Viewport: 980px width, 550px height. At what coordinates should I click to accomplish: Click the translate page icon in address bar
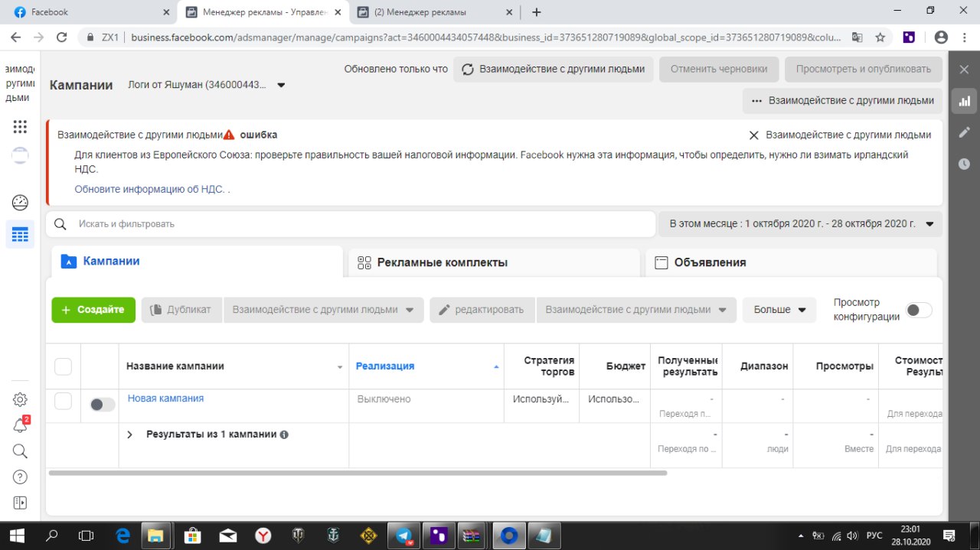coord(857,37)
